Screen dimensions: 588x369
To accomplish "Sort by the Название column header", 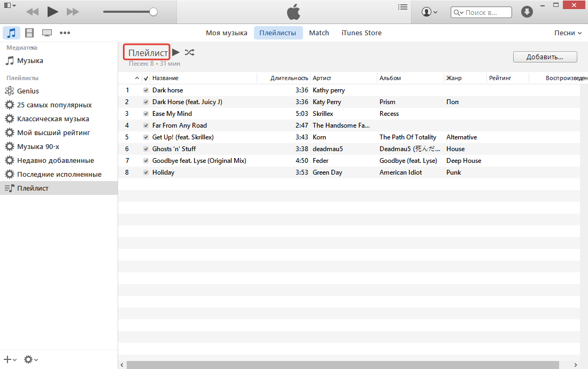I will [203, 78].
